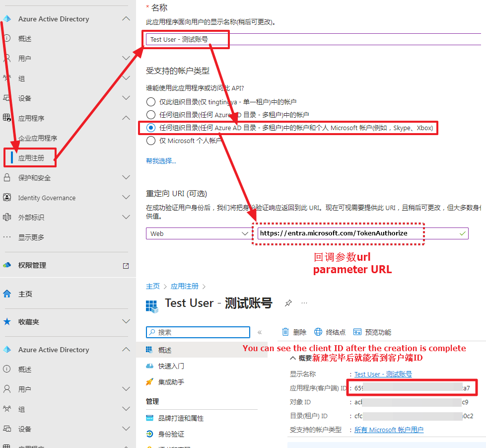Open the rocket icon 集成助手
Viewport: 486px width, 448px height.
149,382
